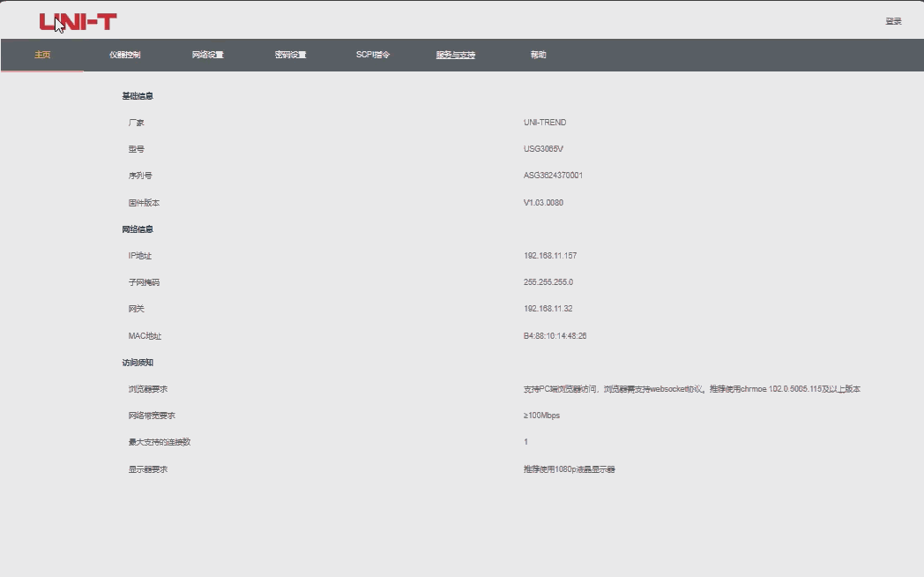Click the 网络信息 section heading
924x577 pixels.
138,229
